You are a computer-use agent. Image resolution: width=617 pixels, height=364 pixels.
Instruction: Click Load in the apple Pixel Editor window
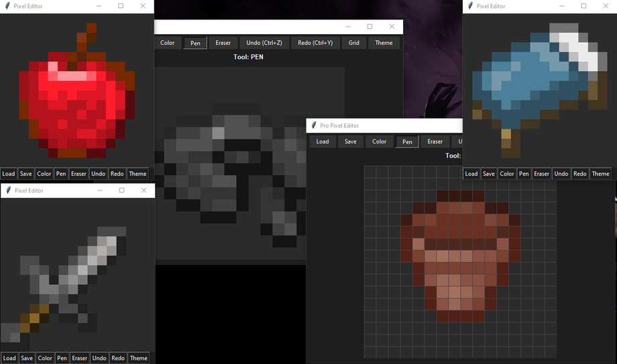[x=8, y=174]
